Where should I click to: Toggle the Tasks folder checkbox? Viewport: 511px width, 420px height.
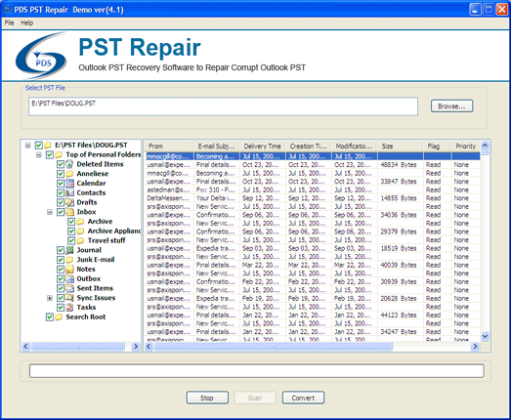coord(61,308)
